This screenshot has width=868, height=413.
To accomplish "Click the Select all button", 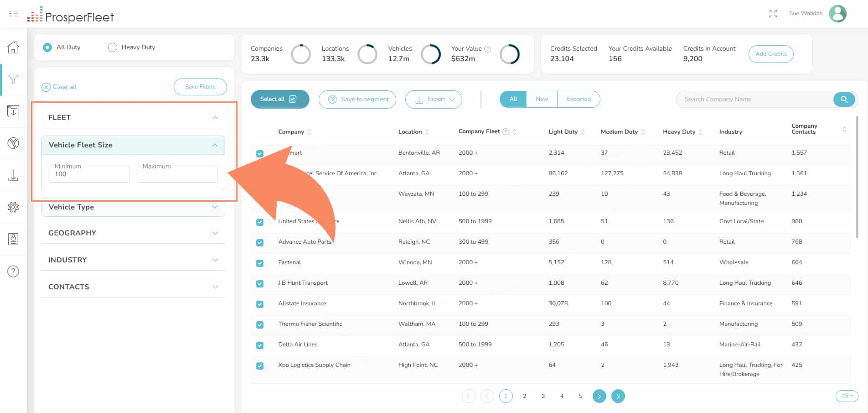I will point(280,99).
